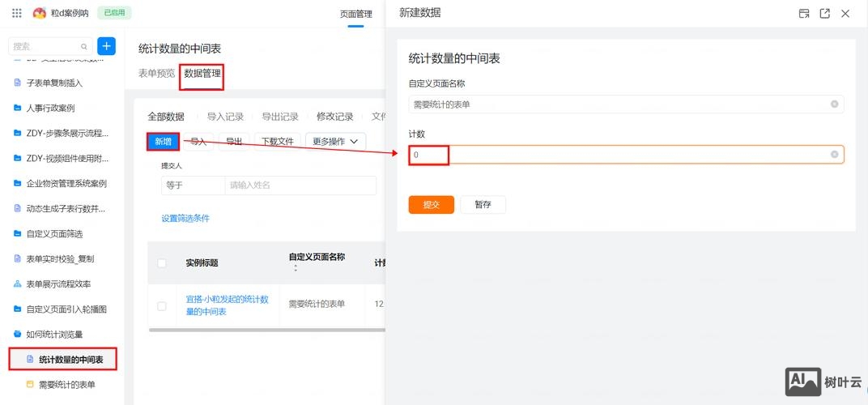Click the 暂存 button
This screenshot has height=405, width=868.
483,204
